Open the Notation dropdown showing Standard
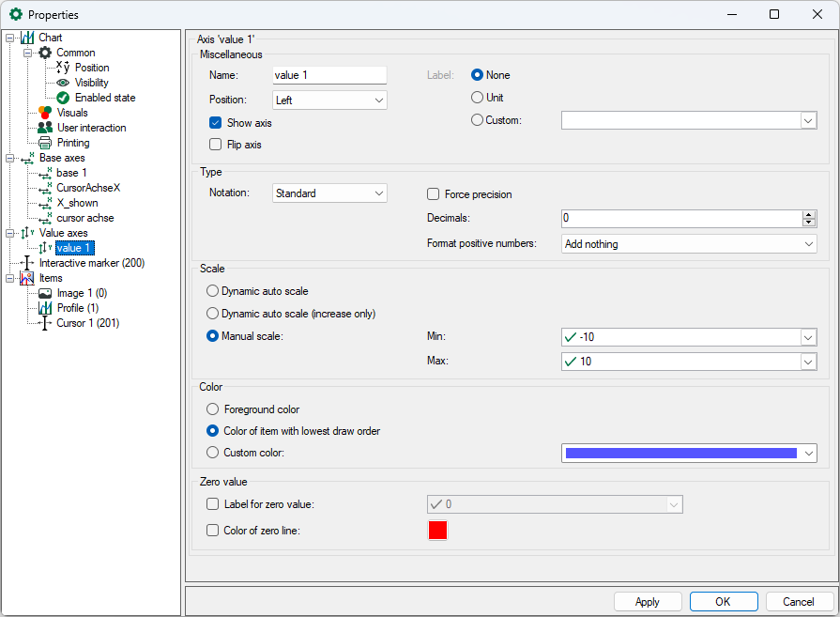 click(x=329, y=193)
